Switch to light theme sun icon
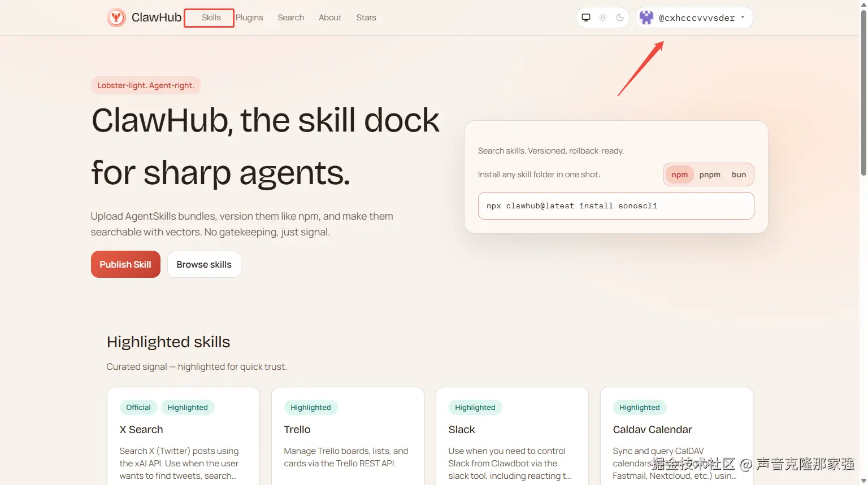868x485 pixels. coord(603,18)
